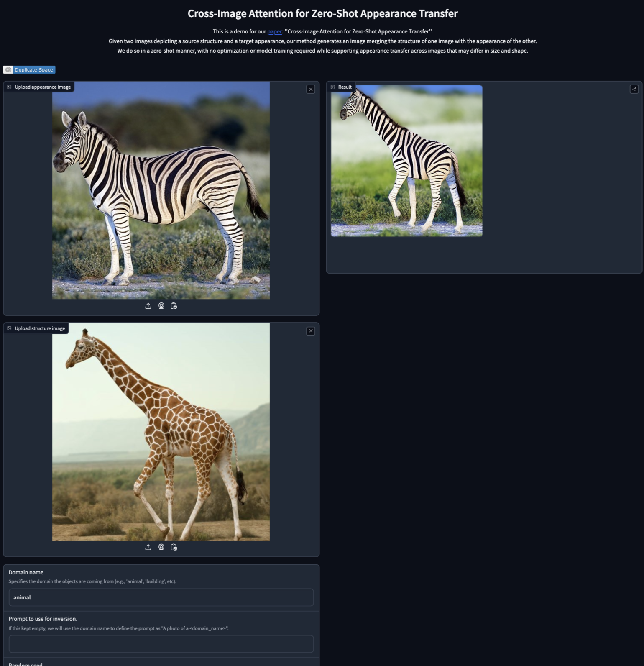Click the Cross-Image Attention page title

322,13
